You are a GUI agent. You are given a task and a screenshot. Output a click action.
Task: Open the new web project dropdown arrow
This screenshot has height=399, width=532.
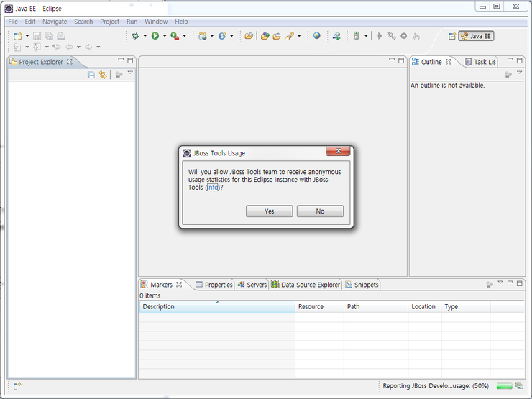point(212,36)
